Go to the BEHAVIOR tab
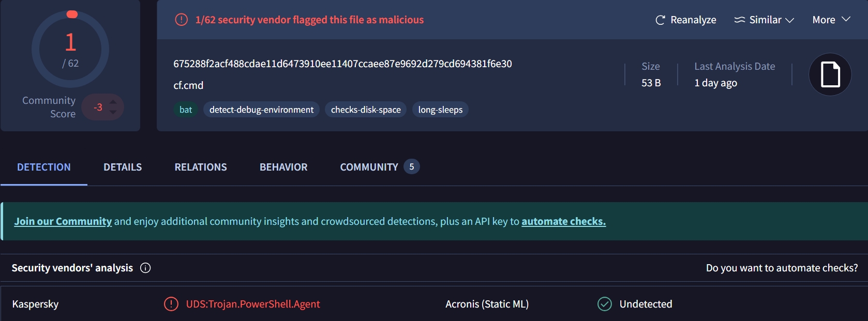The image size is (868, 321). [283, 167]
